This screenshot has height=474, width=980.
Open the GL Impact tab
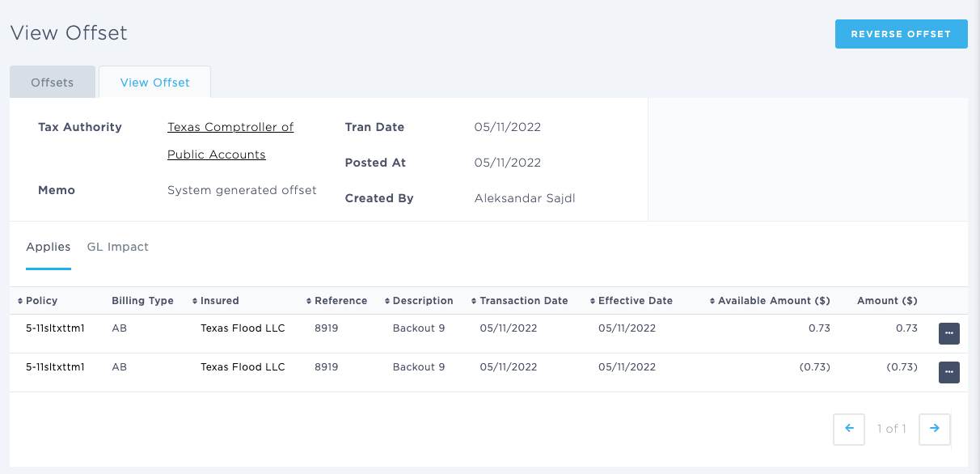pos(118,247)
